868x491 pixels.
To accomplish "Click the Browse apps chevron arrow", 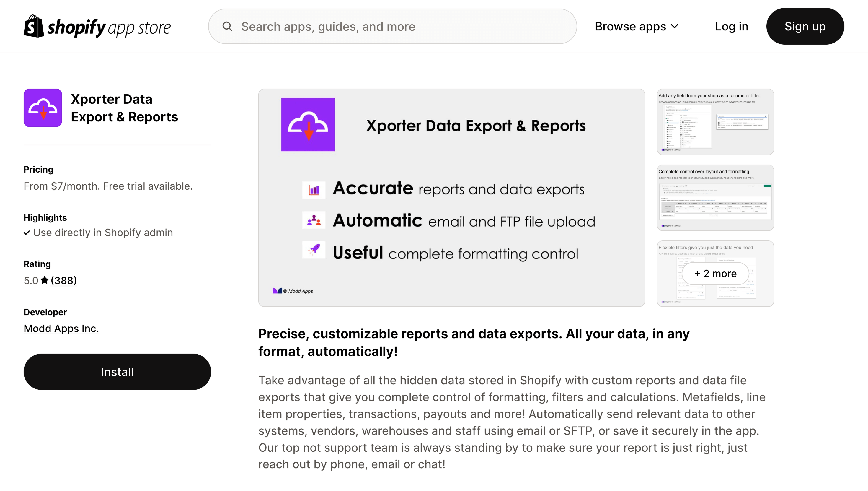I will point(675,26).
